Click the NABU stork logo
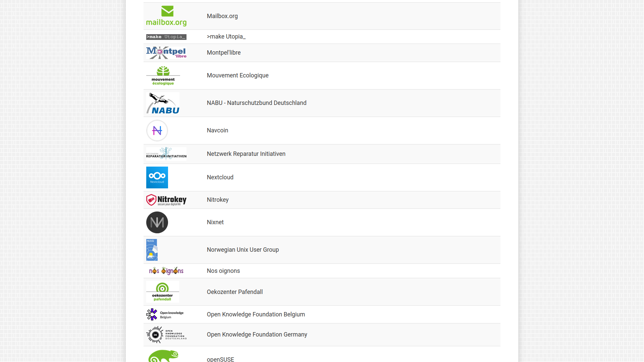This screenshot has width=644, height=362. coord(163,103)
